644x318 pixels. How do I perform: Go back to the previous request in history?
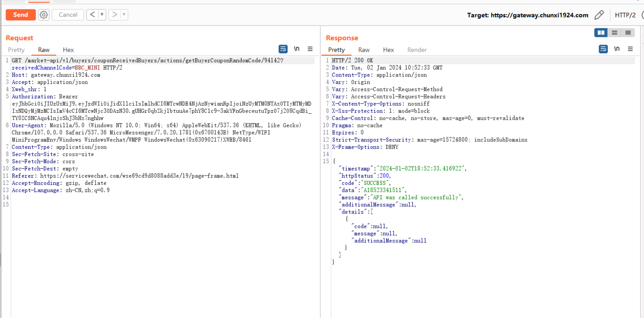[x=92, y=15]
